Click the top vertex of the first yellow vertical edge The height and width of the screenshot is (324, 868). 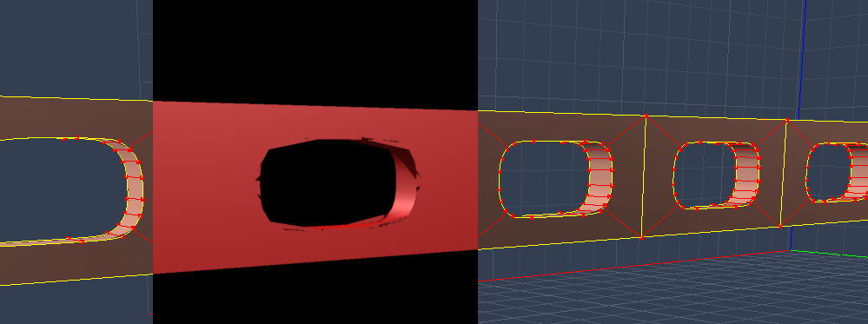[x=646, y=116]
